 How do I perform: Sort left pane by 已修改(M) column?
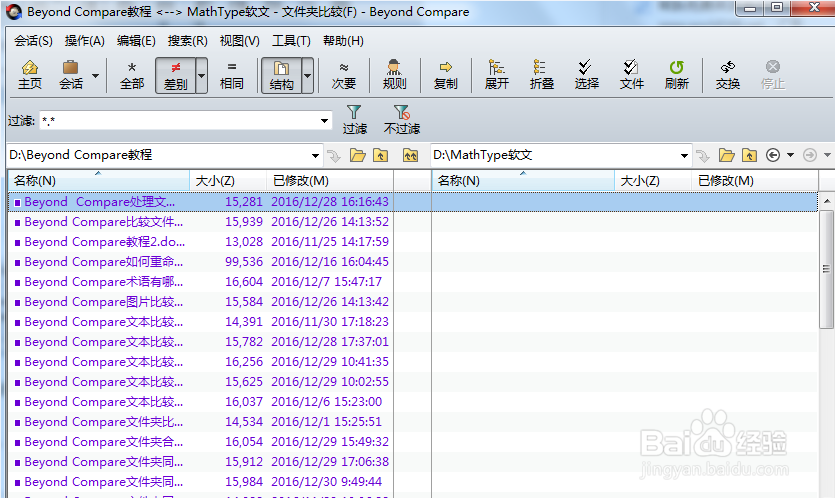coord(330,181)
